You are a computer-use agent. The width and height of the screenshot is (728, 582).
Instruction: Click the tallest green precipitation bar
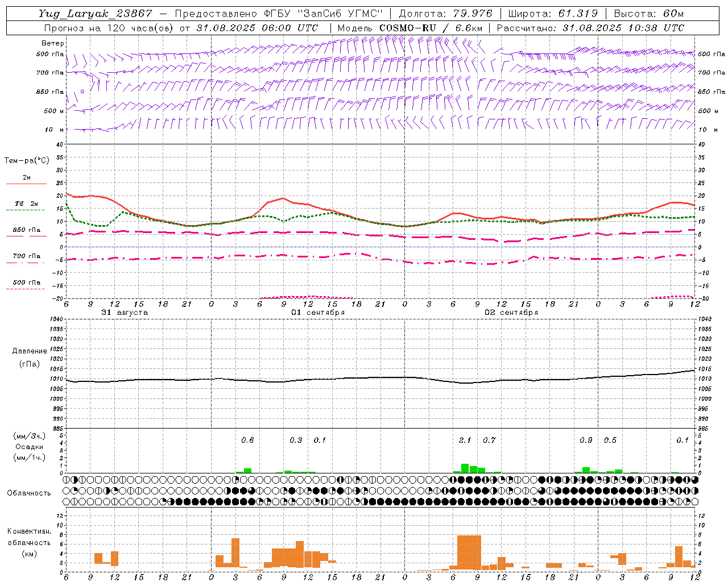point(465,468)
